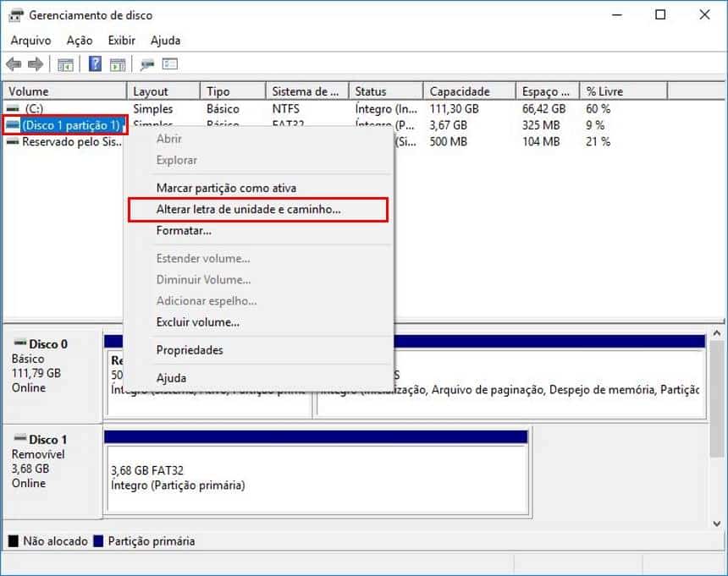The image size is (728, 576).
Task: Open the blue Help toolbar icon
Action: click(95, 63)
